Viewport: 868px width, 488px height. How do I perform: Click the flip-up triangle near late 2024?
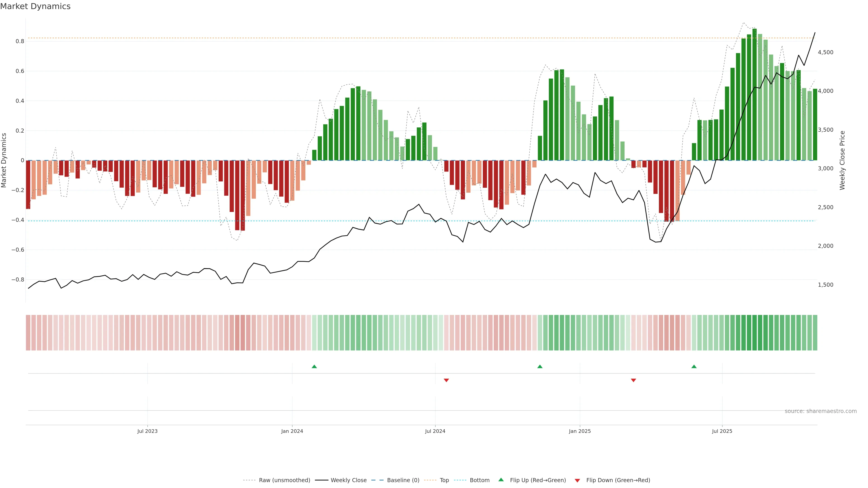click(x=540, y=366)
